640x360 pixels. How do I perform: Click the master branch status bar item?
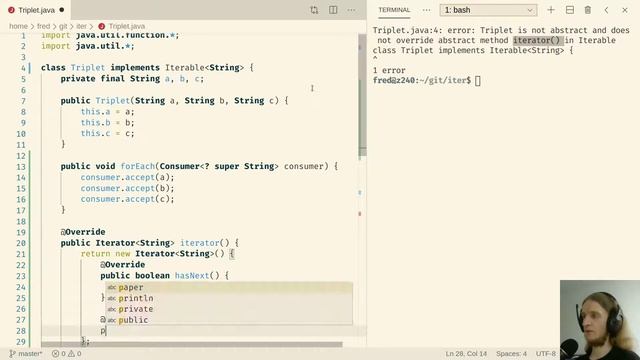[x=26, y=353]
